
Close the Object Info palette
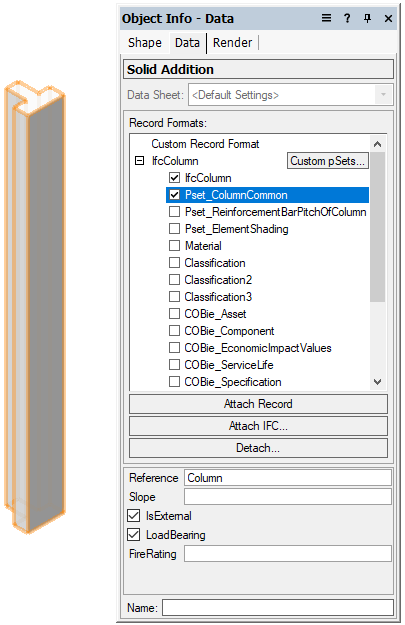(x=388, y=18)
